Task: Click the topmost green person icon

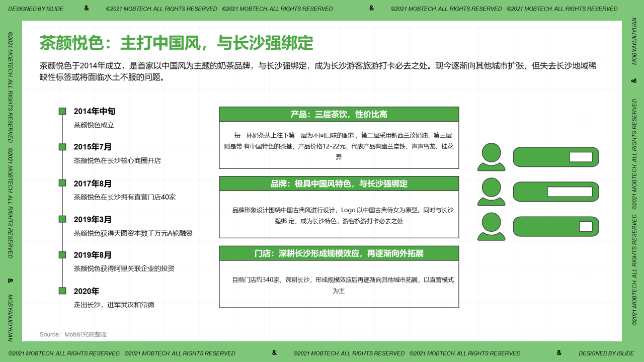Action: [492, 157]
